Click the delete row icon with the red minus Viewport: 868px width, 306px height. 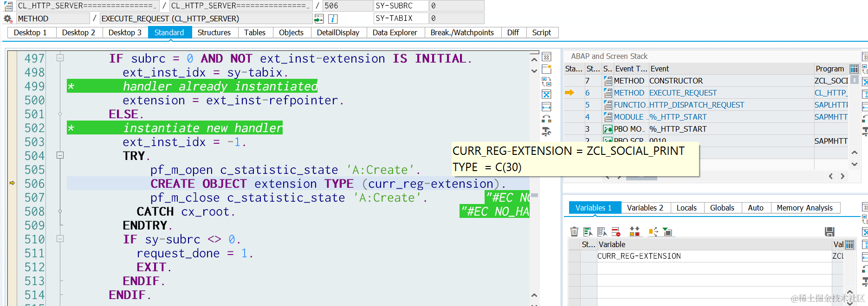(616, 231)
